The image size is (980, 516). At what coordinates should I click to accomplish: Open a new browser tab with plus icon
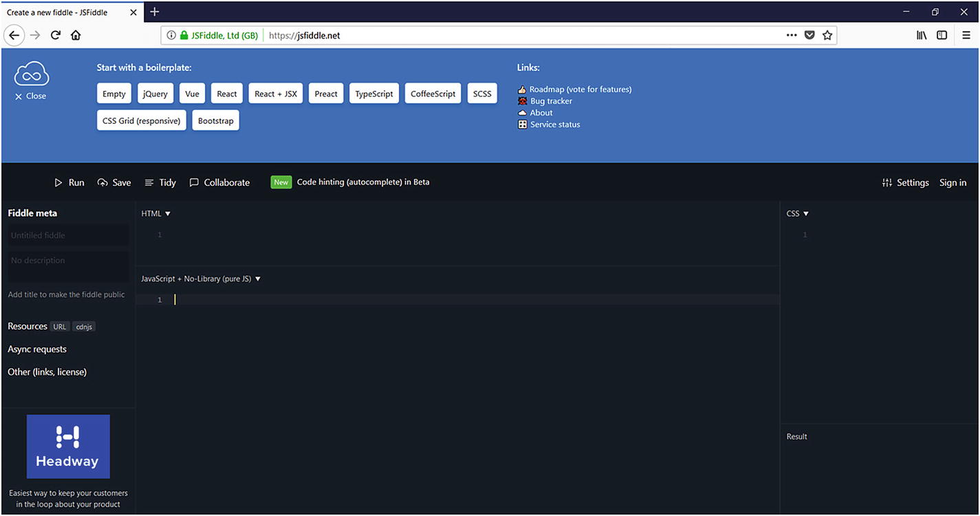pos(155,12)
